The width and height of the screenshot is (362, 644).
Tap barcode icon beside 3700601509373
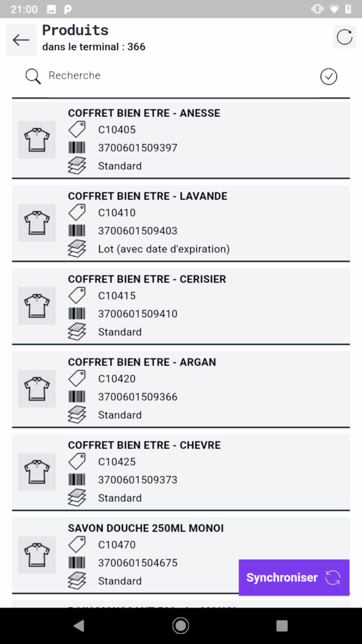tap(77, 480)
